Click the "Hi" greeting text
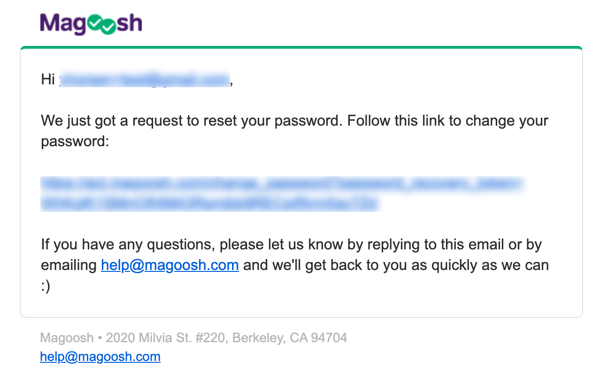The height and width of the screenshot is (390, 600). [x=48, y=79]
